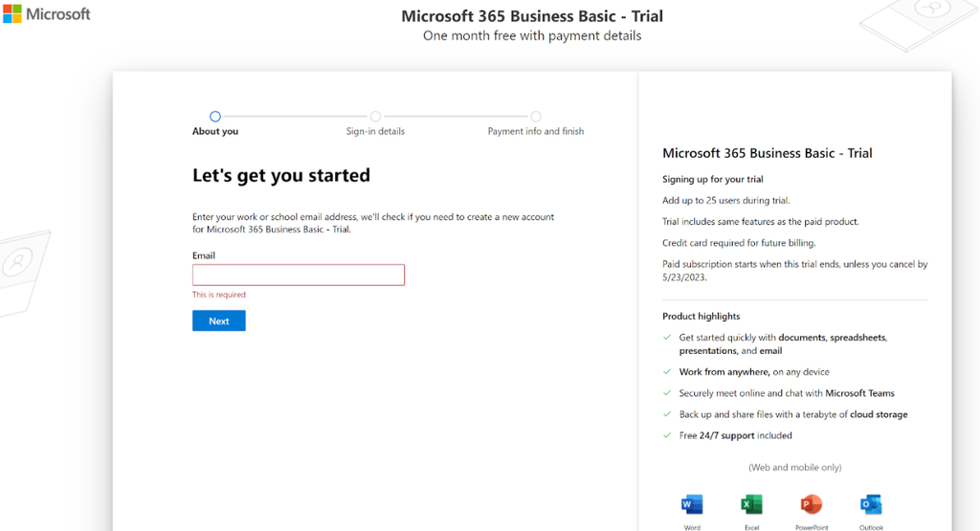
Task: Click 'Credit card required for future billing' text
Action: coord(739,243)
